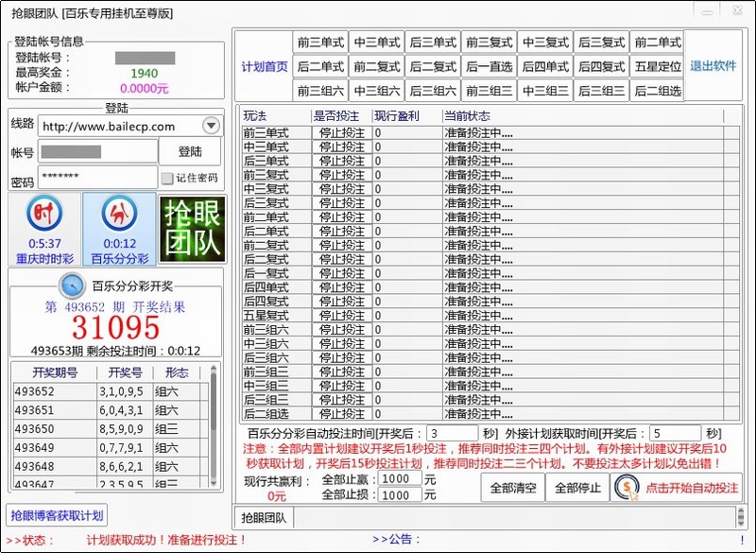Screen dimensions: 756x553
Task: Select the 五星定位 tab
Action: 657,66
